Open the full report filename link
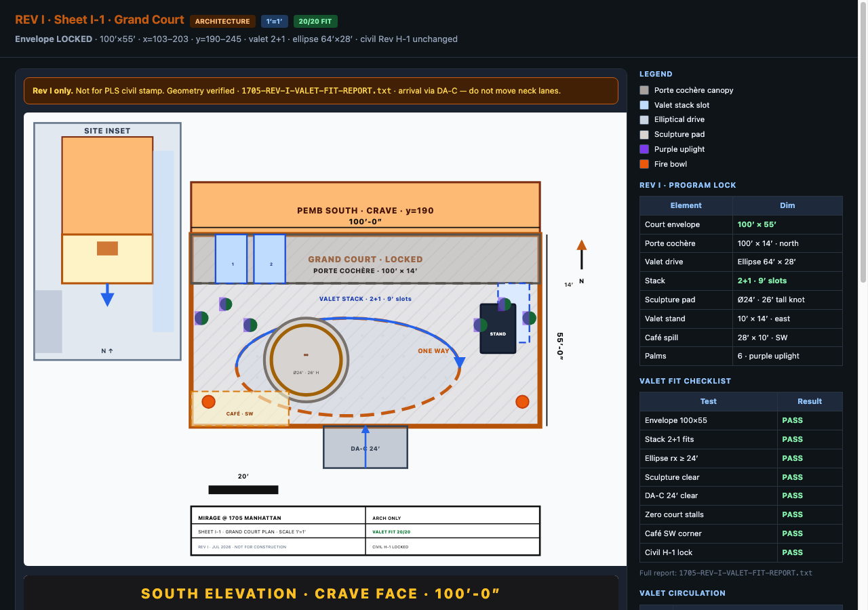This screenshot has width=868, height=610. [x=745, y=573]
